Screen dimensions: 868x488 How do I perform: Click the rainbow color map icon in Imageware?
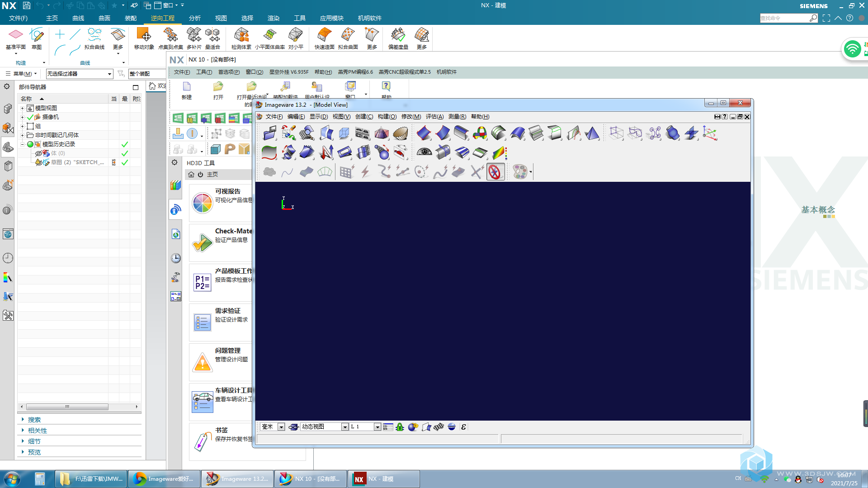(x=499, y=152)
